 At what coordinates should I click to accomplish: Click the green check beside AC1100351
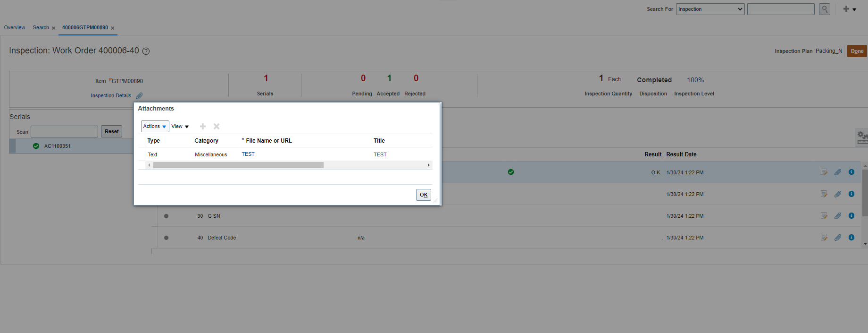[36, 146]
